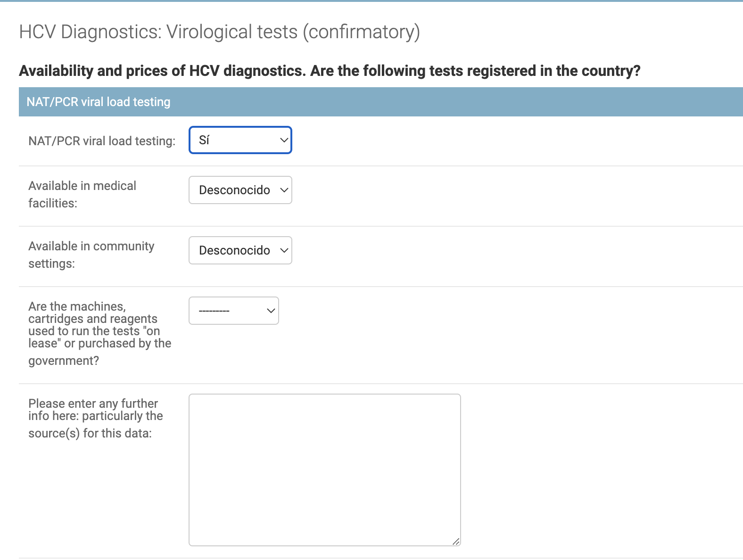
Task: Click the 'Available in community settings:' label
Action: (91, 255)
